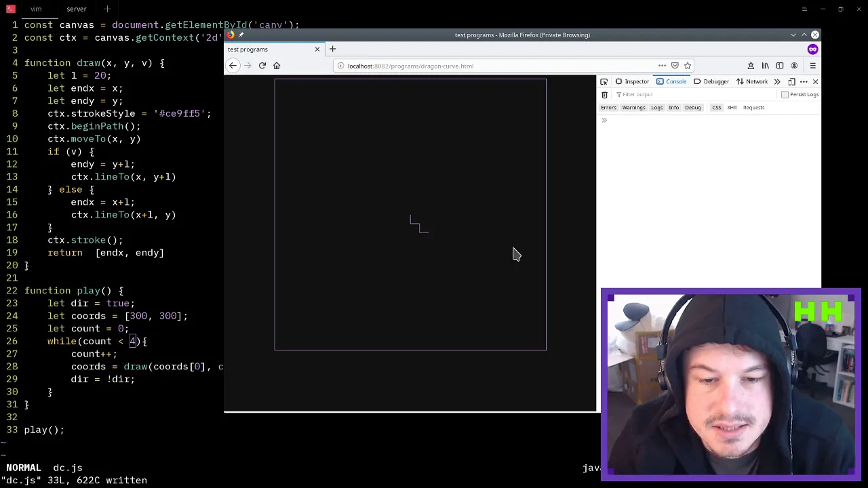Image resolution: width=868 pixels, height=488 pixels.
Task: Toggle the CSS console filter
Action: click(x=716, y=107)
